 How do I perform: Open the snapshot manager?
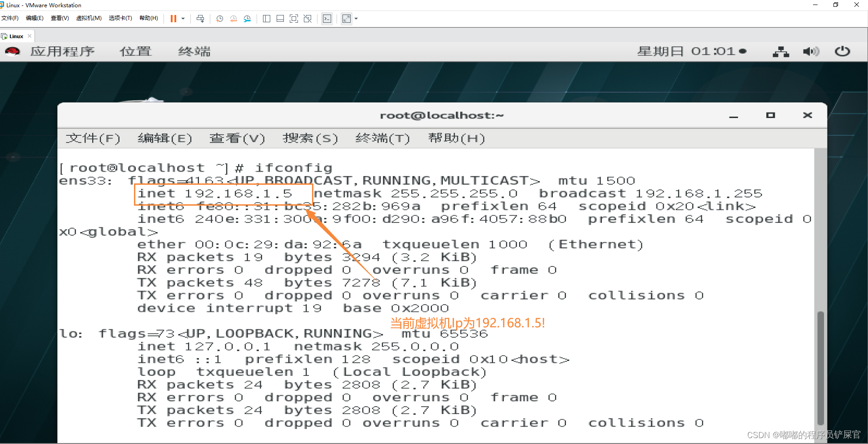[x=247, y=19]
